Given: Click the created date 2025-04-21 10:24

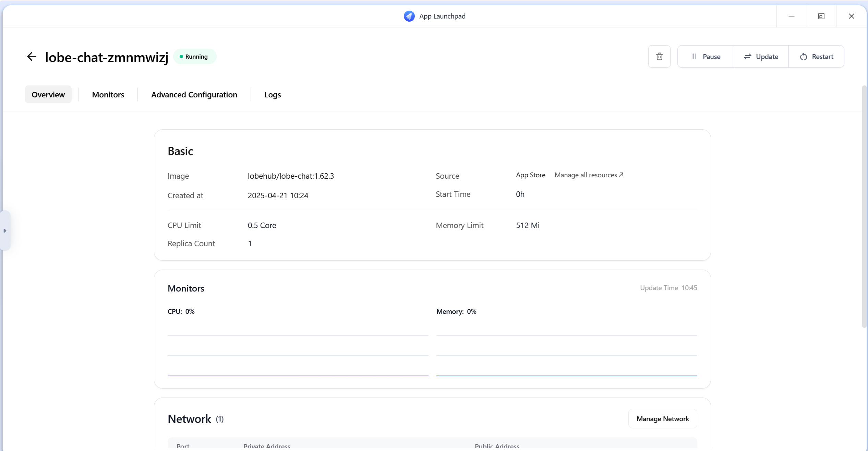Looking at the screenshot, I should tap(278, 195).
